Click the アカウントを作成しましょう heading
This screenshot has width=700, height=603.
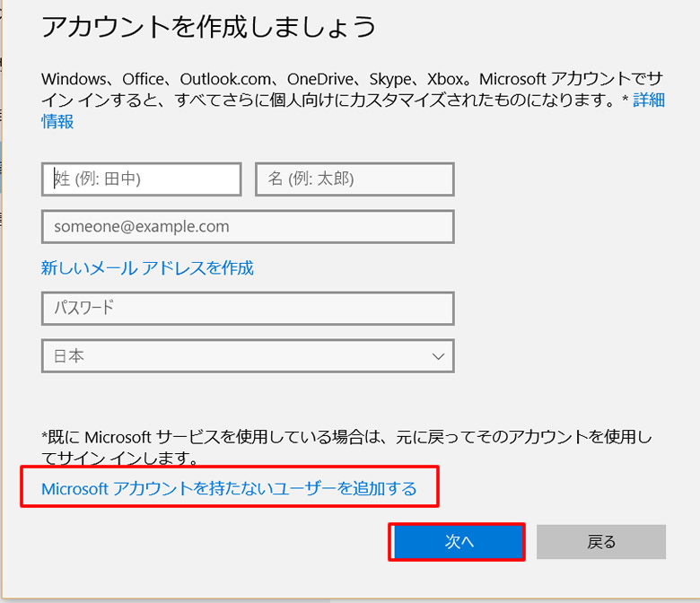click(x=208, y=27)
